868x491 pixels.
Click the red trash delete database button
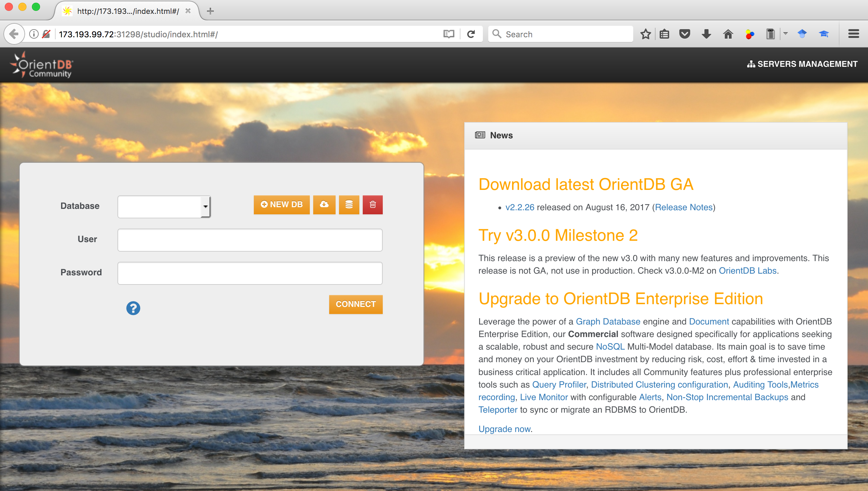tap(373, 204)
